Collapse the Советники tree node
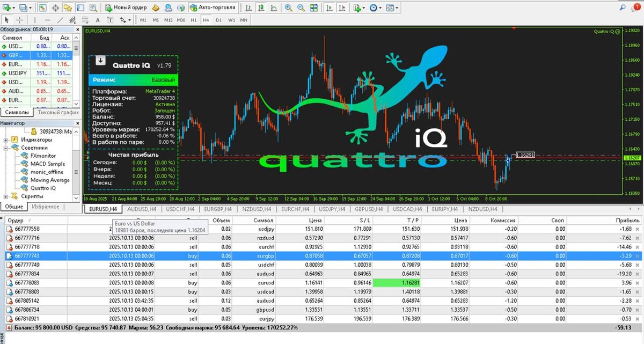644x344 pixels. pyautogui.click(x=6, y=148)
